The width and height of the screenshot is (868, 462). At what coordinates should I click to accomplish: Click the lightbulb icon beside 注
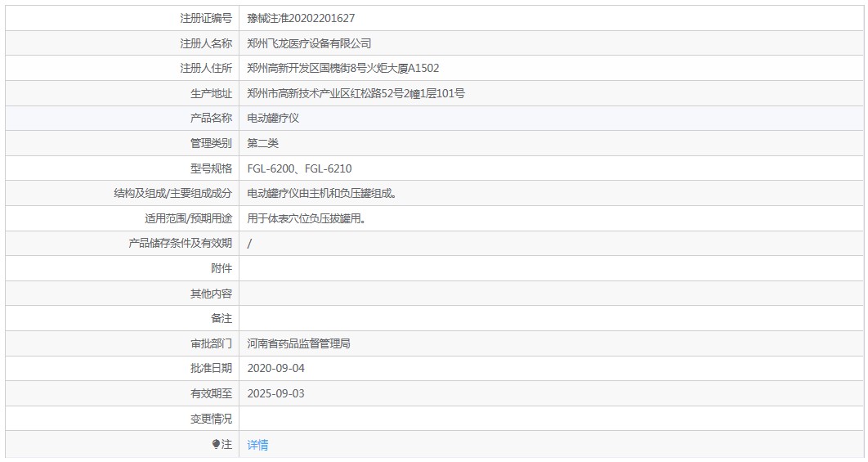point(216,444)
